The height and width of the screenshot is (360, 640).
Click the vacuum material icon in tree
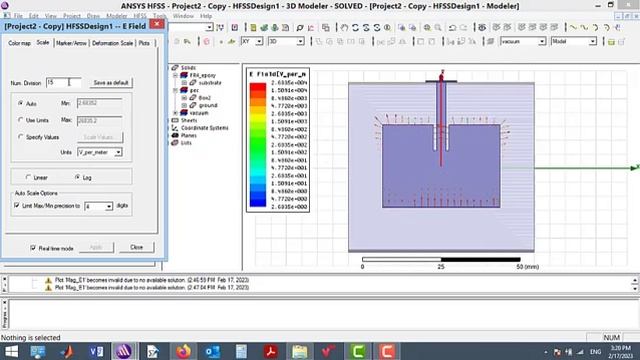coord(184,113)
